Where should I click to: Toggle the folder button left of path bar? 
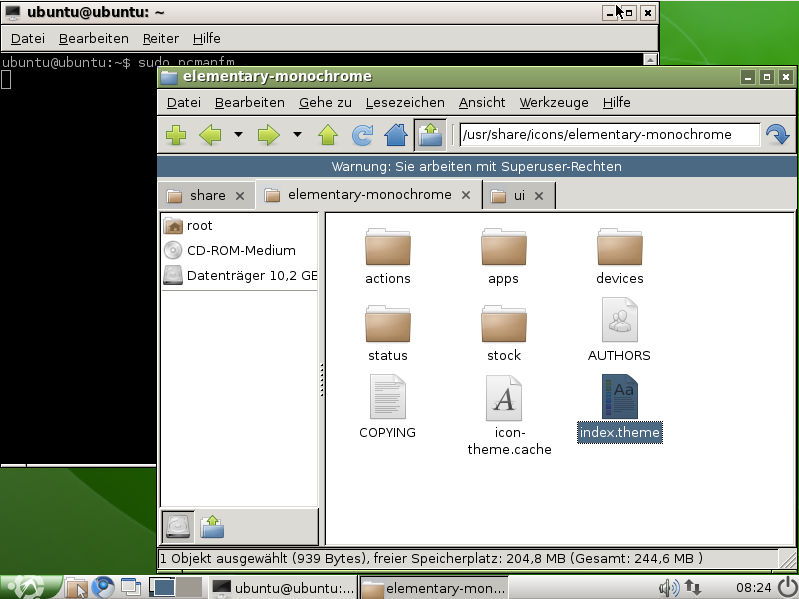point(430,135)
